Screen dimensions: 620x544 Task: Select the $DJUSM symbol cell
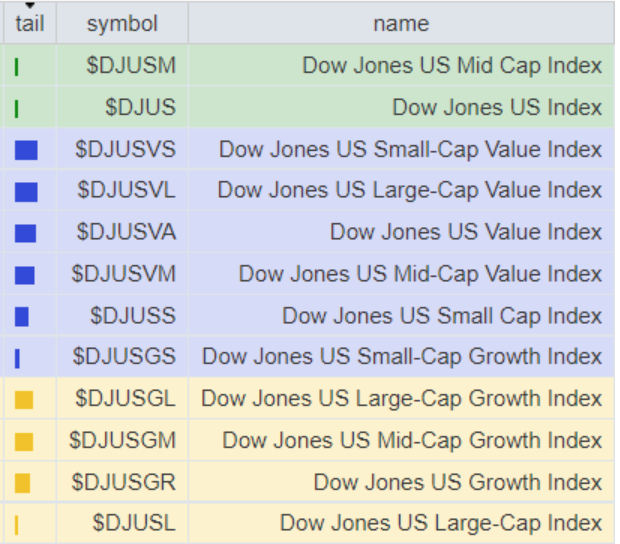click(131, 66)
